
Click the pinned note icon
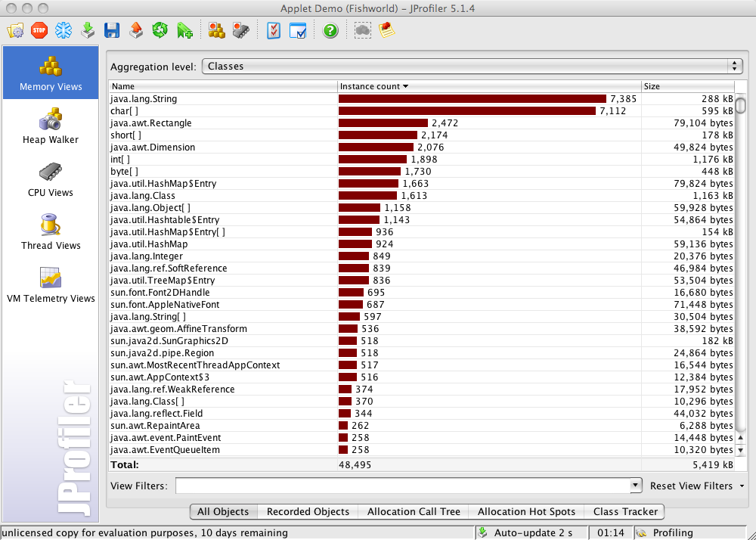point(386,31)
